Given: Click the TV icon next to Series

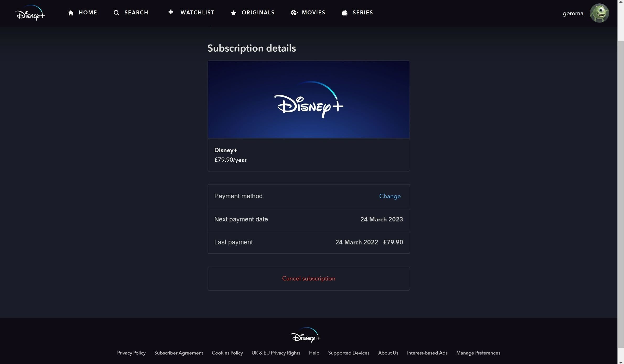Looking at the screenshot, I should pyautogui.click(x=344, y=12).
